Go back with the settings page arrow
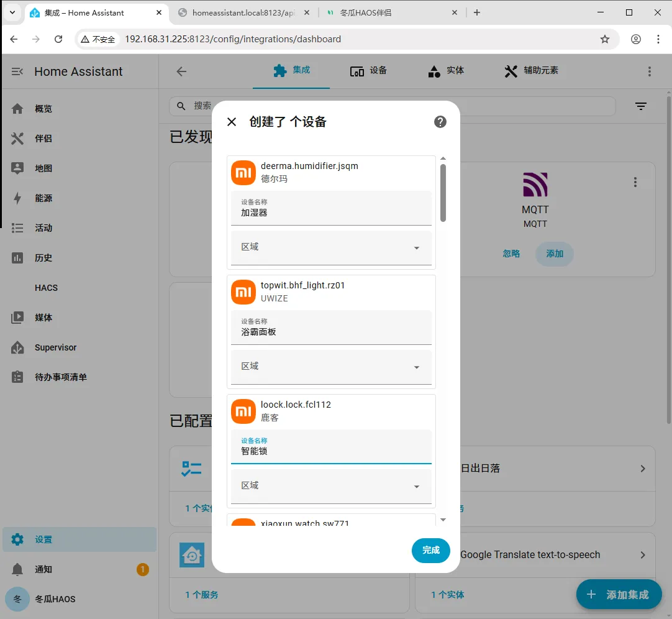Viewport: 672px width, 619px height. (x=181, y=71)
